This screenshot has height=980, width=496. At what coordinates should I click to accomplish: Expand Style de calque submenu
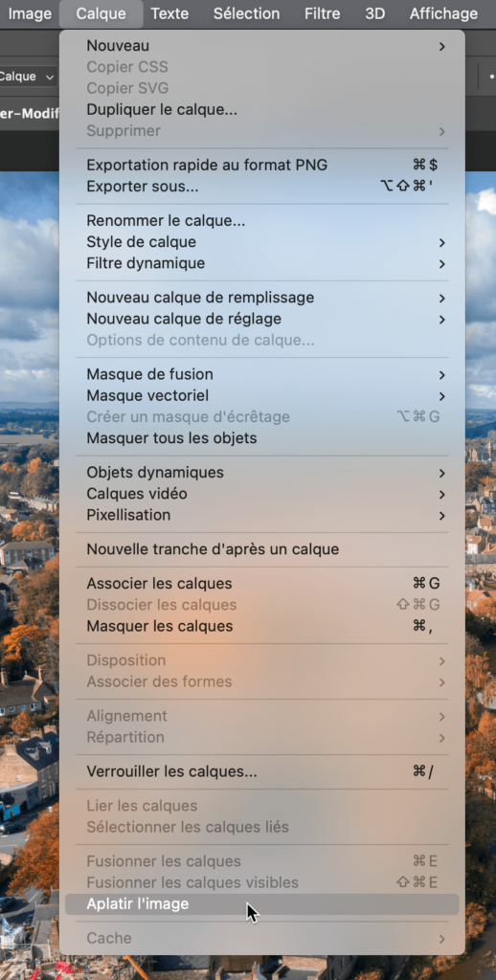tap(262, 242)
